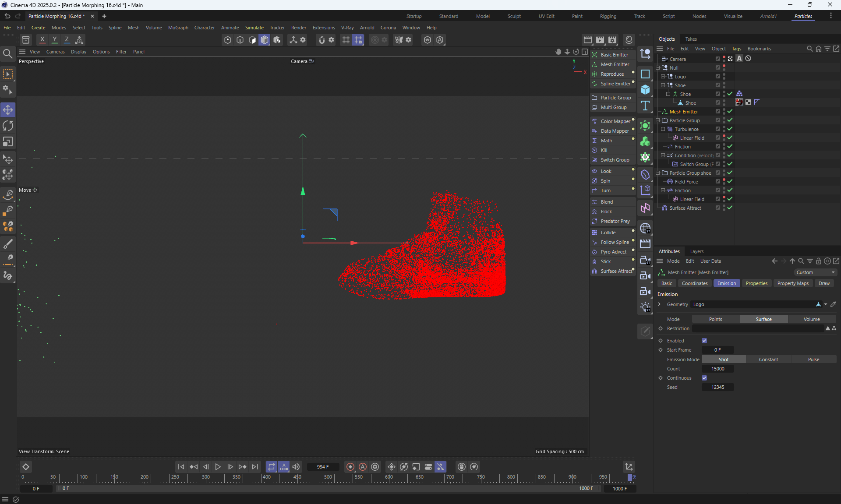Click the Record Active Objects button

coord(350,467)
